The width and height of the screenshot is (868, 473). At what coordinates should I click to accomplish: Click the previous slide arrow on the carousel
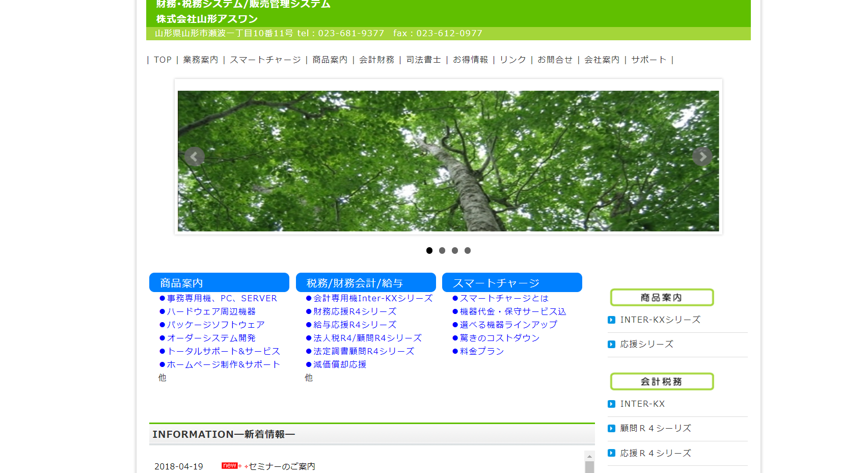pos(195,156)
